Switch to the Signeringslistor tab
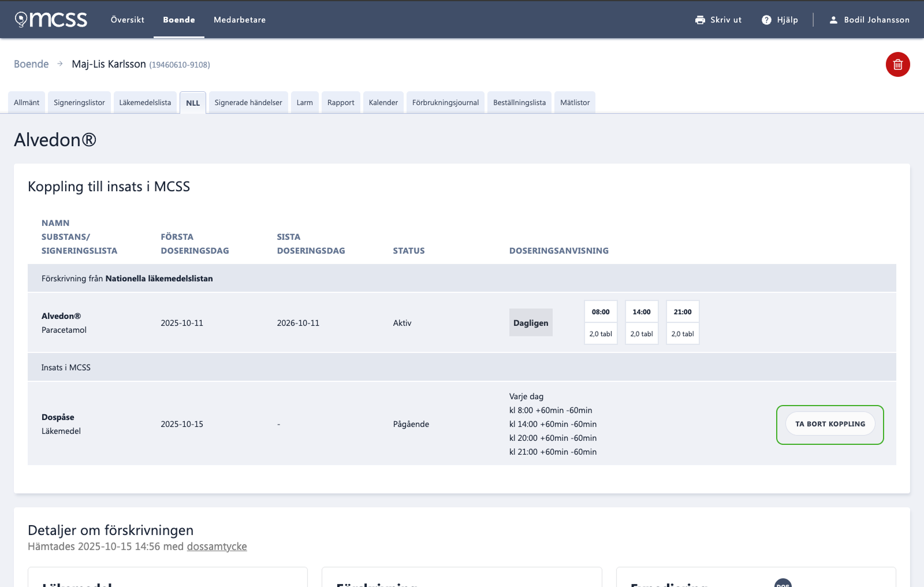Viewport: 924px width, 587px height. (79, 102)
